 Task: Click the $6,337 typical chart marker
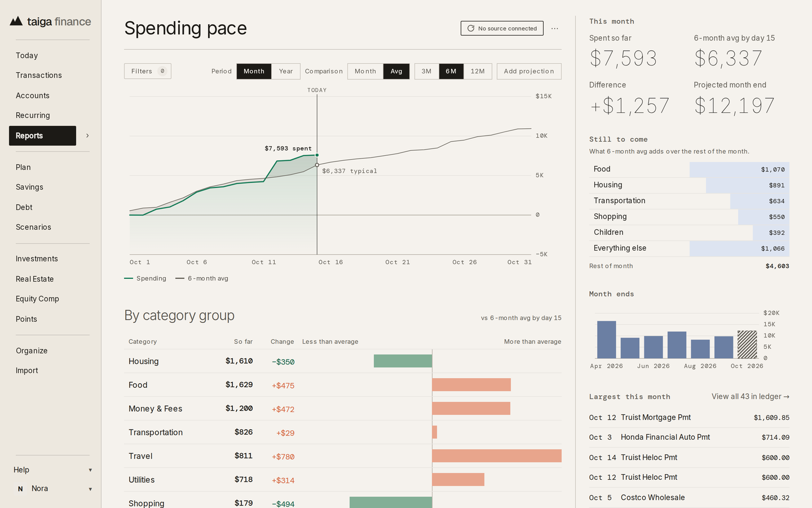(317, 165)
